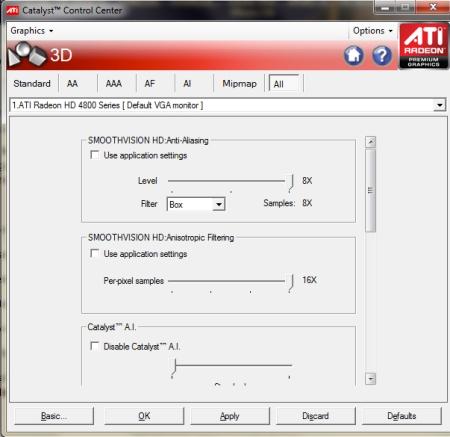This screenshot has height=437, width=450.
Task: Click the scroll up arrow button
Action: (370, 142)
